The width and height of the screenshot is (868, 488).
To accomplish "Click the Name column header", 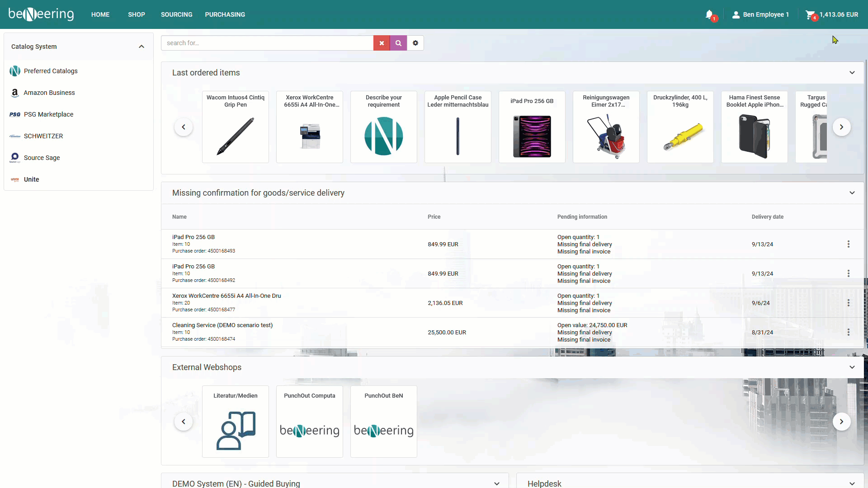I will tap(179, 217).
